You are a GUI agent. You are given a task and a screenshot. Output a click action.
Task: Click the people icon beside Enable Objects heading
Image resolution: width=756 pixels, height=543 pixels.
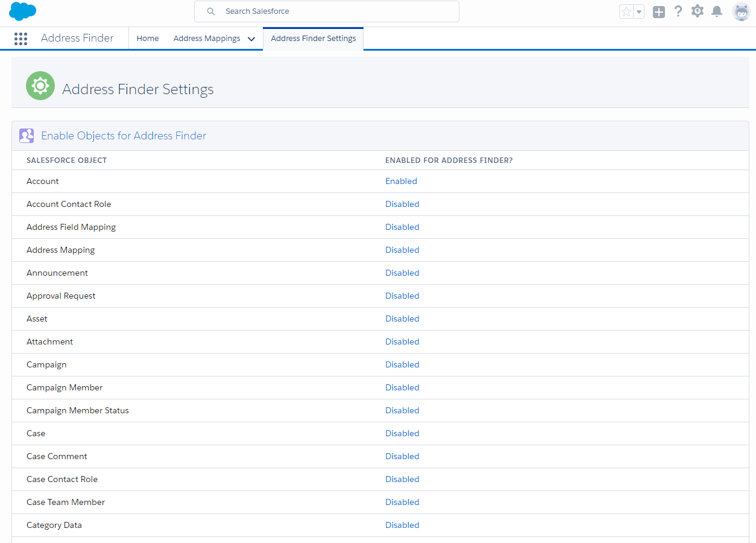tap(27, 135)
